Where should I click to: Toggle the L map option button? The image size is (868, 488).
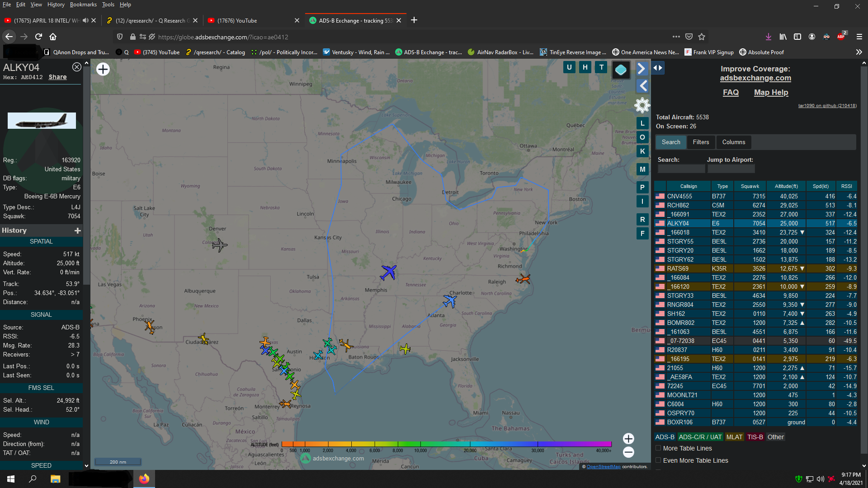(642, 123)
